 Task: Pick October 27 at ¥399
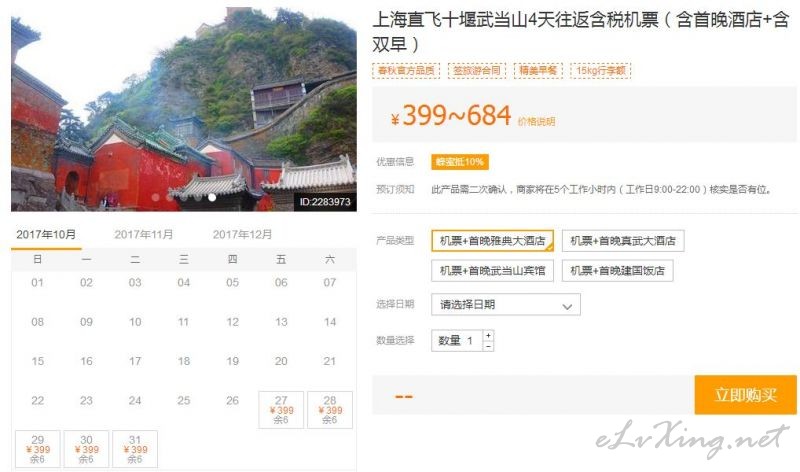tap(281, 410)
